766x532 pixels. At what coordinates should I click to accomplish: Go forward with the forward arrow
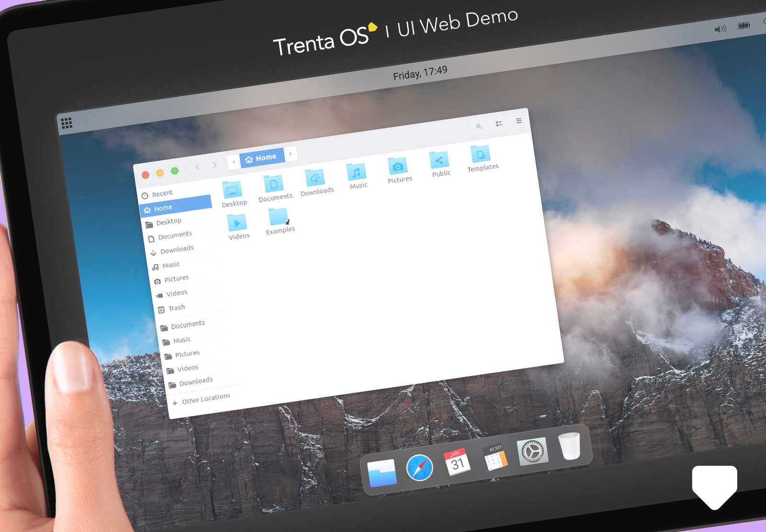click(215, 164)
